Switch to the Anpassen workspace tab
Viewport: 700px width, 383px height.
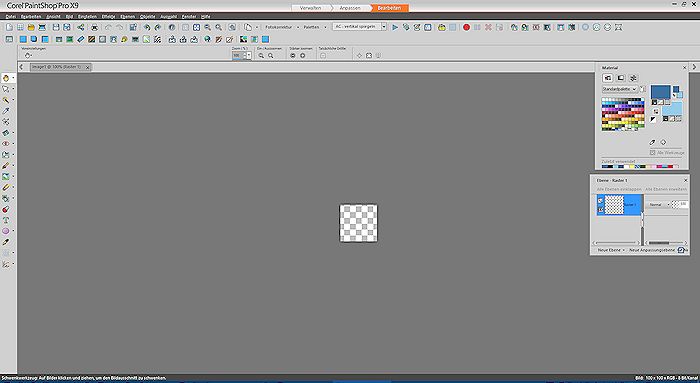350,8
